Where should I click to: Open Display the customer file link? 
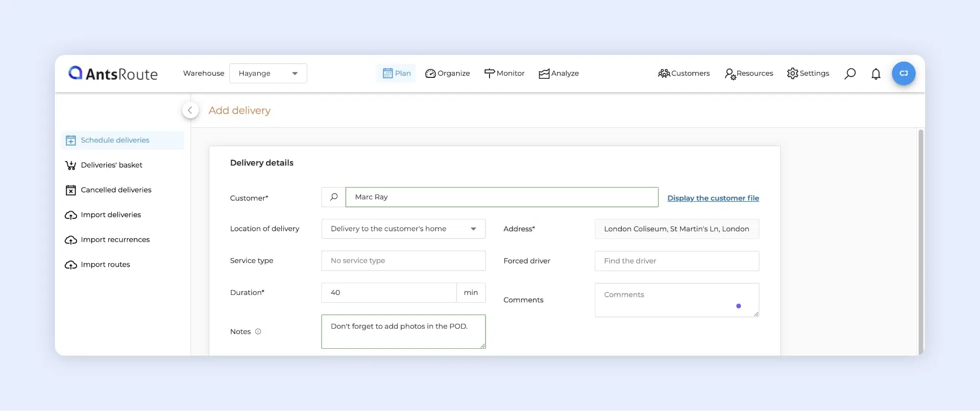click(x=713, y=198)
